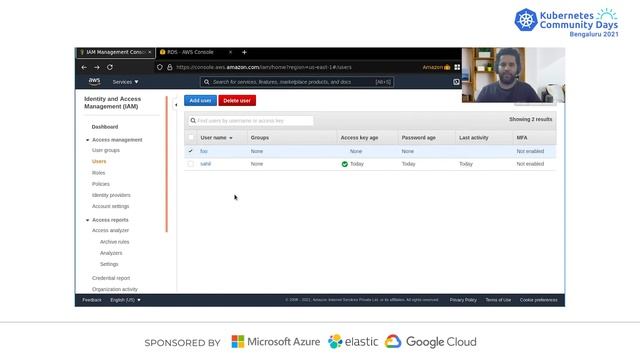Open Users in the sidebar
Screen dimensions: 640x360
click(x=99, y=161)
